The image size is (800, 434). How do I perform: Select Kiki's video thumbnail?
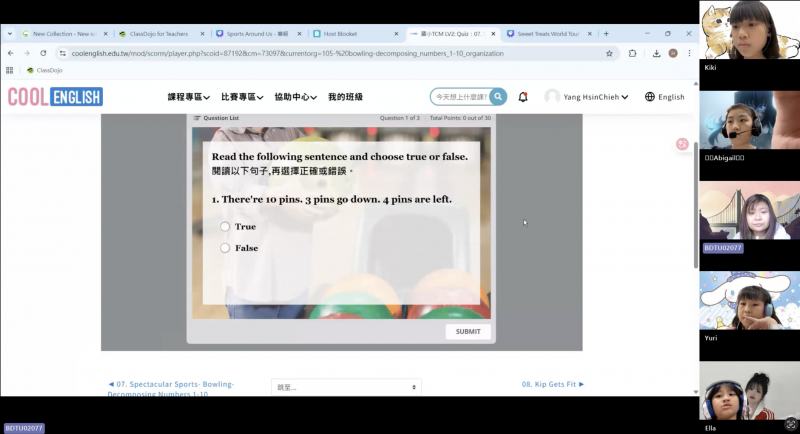[749, 30]
